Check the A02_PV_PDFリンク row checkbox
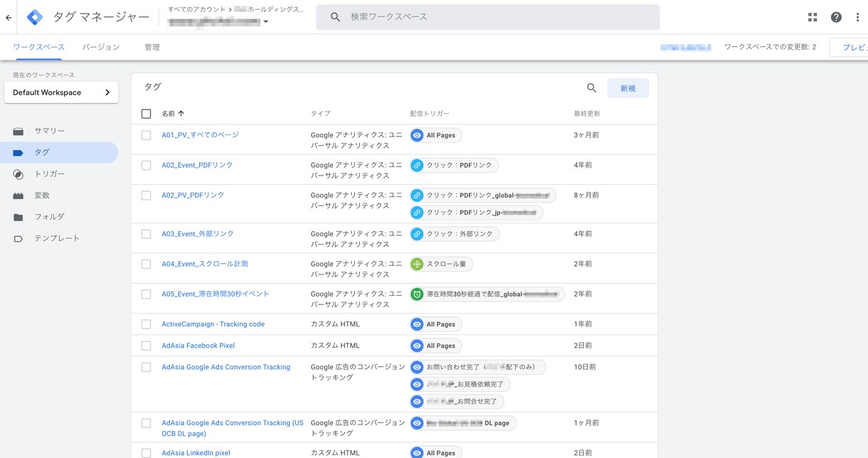The height and width of the screenshot is (458, 868). point(147,195)
